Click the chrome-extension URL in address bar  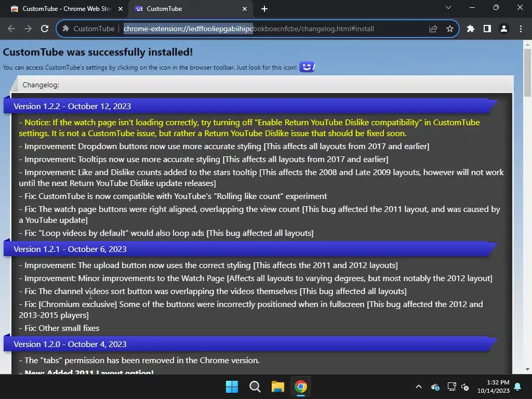tap(248, 29)
